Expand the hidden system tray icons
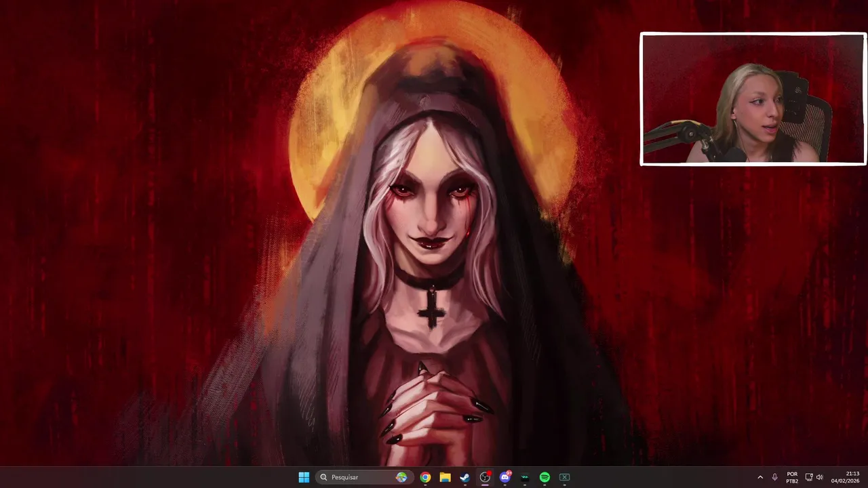Image resolution: width=868 pixels, height=488 pixels. 760,477
